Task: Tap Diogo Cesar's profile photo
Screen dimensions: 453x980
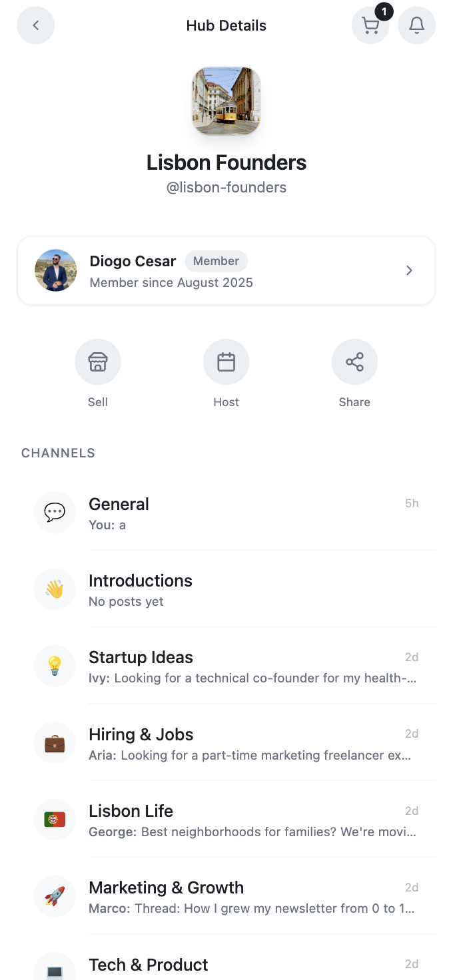Action: 56,270
